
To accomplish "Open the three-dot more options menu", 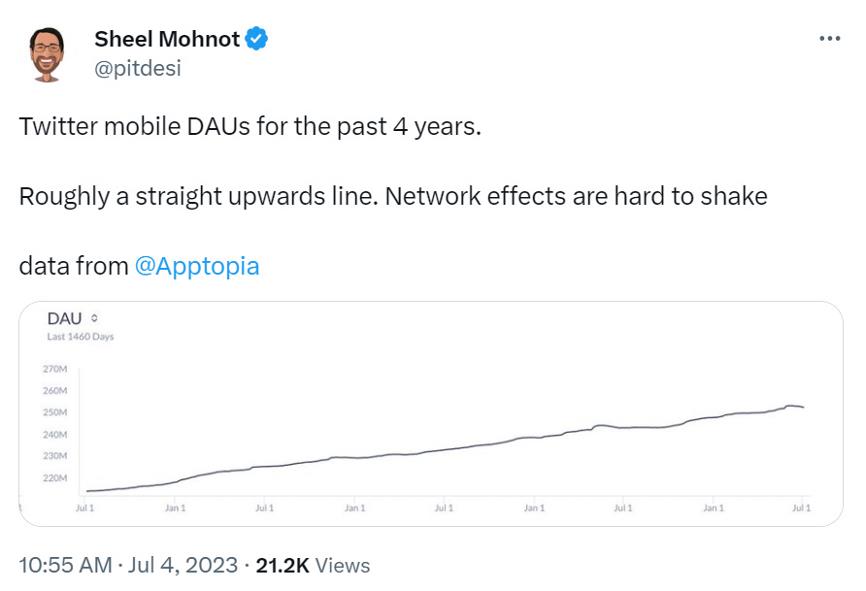I will click(x=829, y=39).
